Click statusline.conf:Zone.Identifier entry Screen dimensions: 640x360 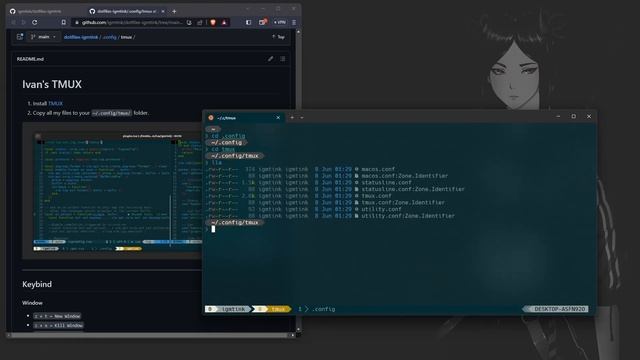point(413,189)
